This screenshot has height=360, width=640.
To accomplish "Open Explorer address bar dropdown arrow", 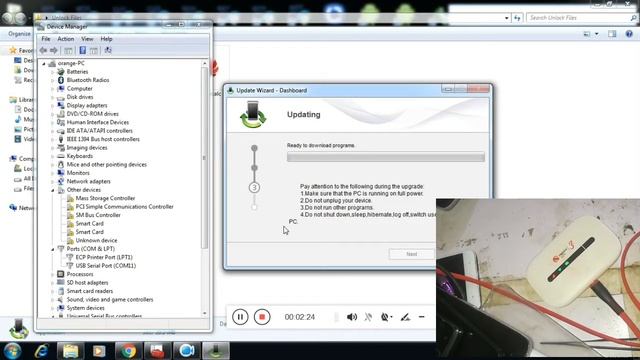I will coord(507,18).
